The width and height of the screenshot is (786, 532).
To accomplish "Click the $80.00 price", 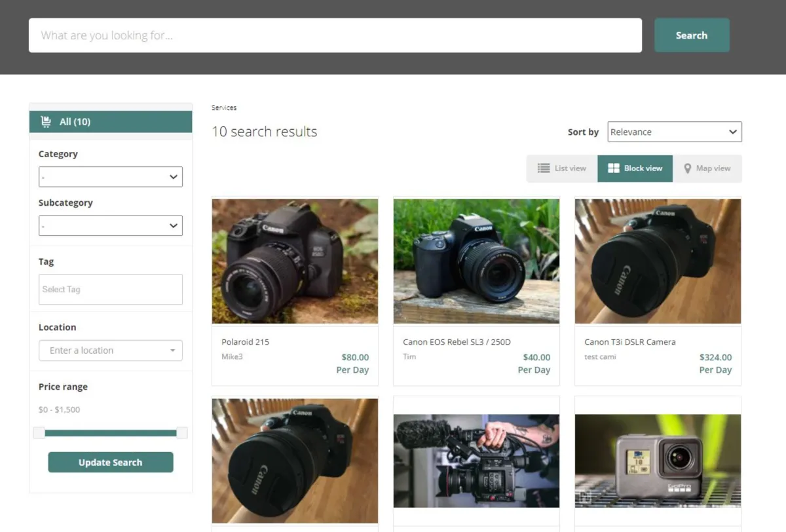I will tap(355, 358).
